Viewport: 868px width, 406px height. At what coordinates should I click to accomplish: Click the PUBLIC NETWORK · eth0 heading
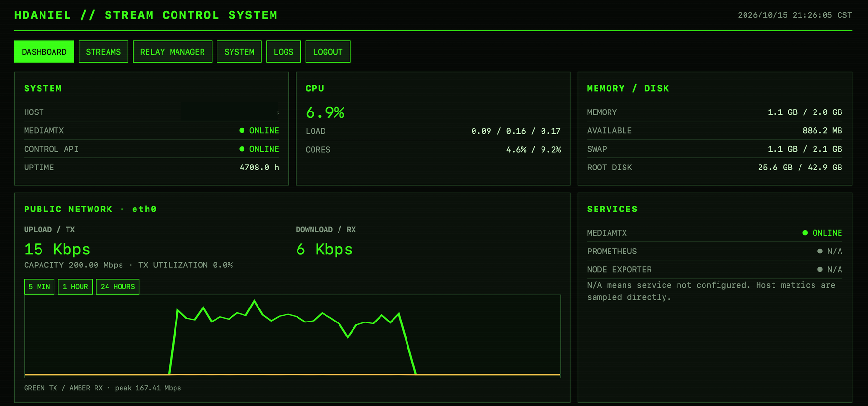pyautogui.click(x=90, y=209)
